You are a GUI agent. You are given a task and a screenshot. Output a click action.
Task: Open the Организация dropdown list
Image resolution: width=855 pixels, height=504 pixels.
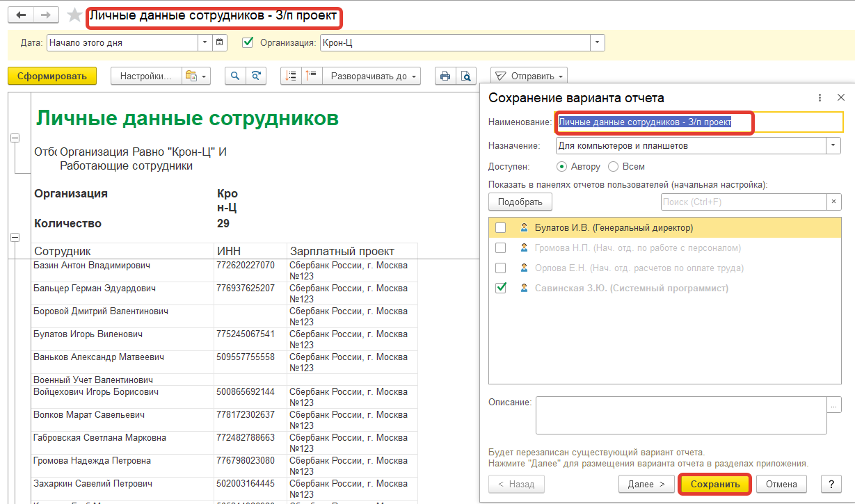click(597, 42)
